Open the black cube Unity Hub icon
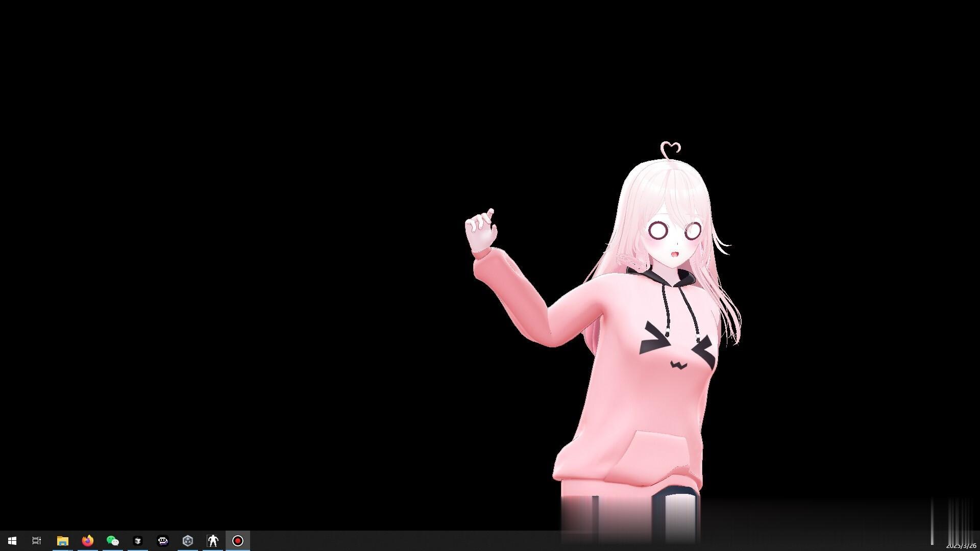This screenshot has height=551, width=980. pyautogui.click(x=137, y=541)
